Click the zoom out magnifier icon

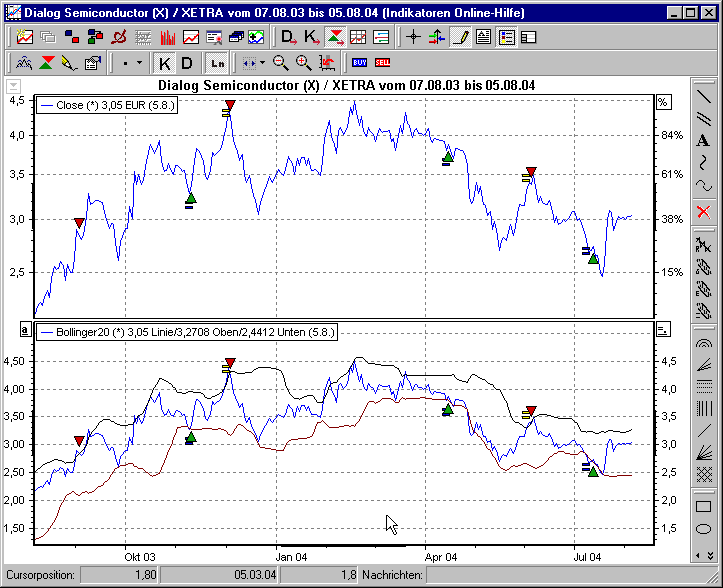click(x=280, y=63)
